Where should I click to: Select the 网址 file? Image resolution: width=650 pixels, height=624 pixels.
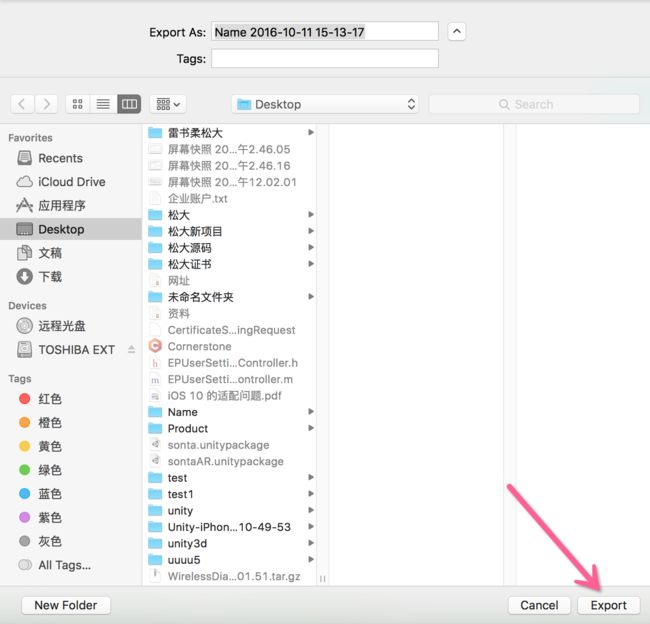(x=231, y=280)
